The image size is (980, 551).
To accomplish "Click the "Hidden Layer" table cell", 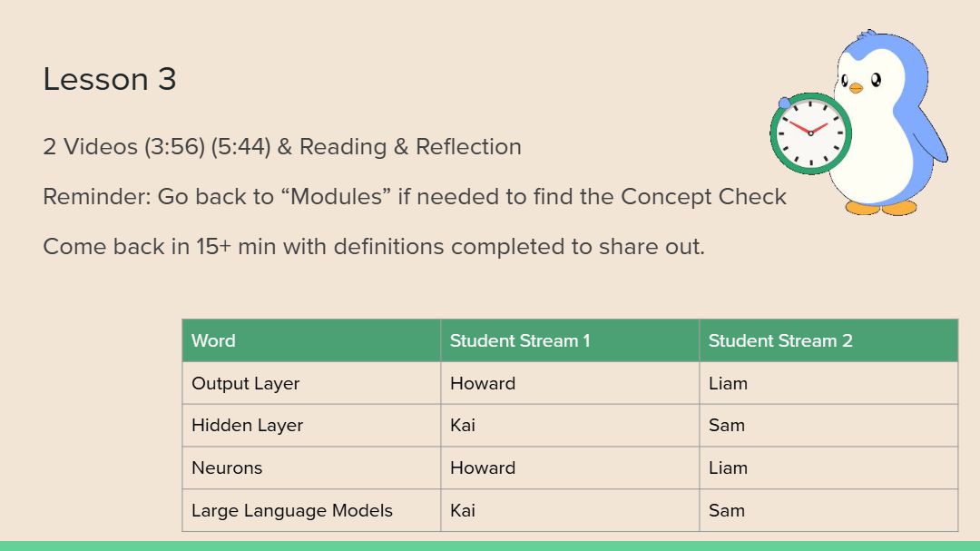I will pyautogui.click(x=311, y=426).
